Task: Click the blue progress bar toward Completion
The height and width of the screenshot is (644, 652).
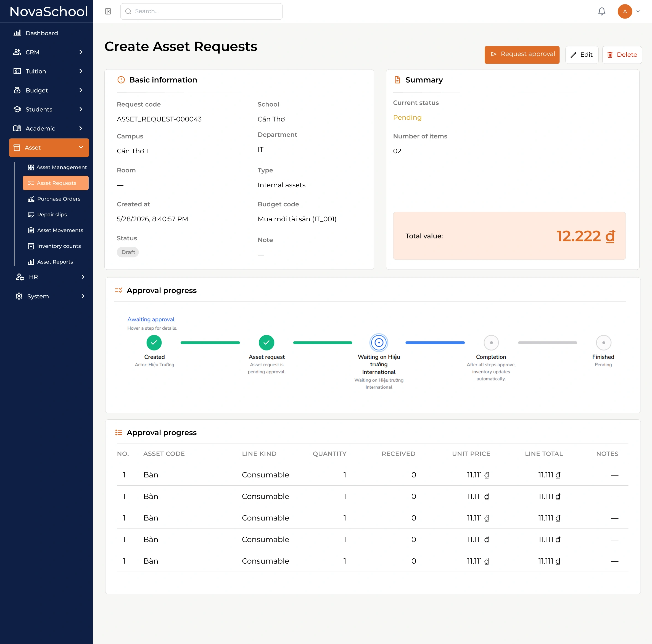Action: [x=435, y=342]
